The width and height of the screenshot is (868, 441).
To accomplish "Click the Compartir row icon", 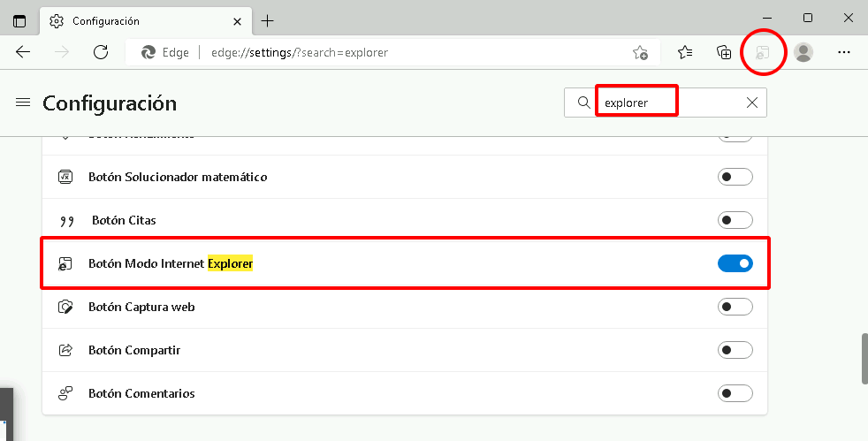I will point(65,350).
